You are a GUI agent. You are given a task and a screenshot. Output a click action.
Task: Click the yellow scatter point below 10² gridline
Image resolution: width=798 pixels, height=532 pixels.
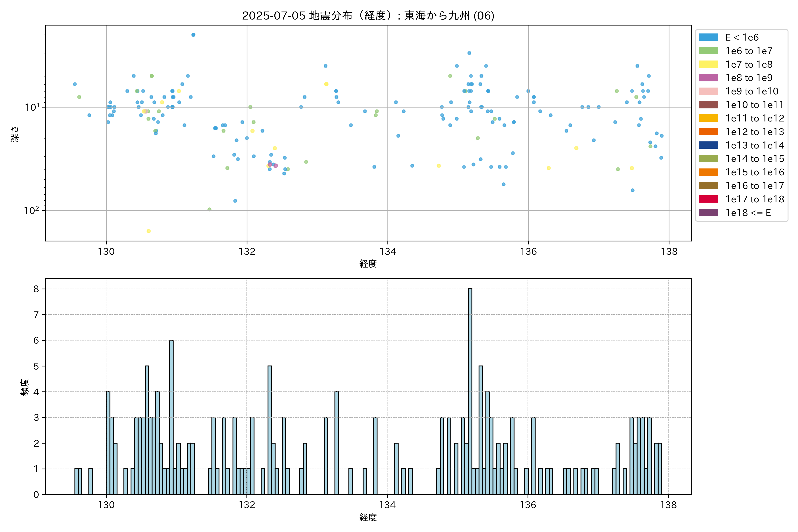coord(149,231)
